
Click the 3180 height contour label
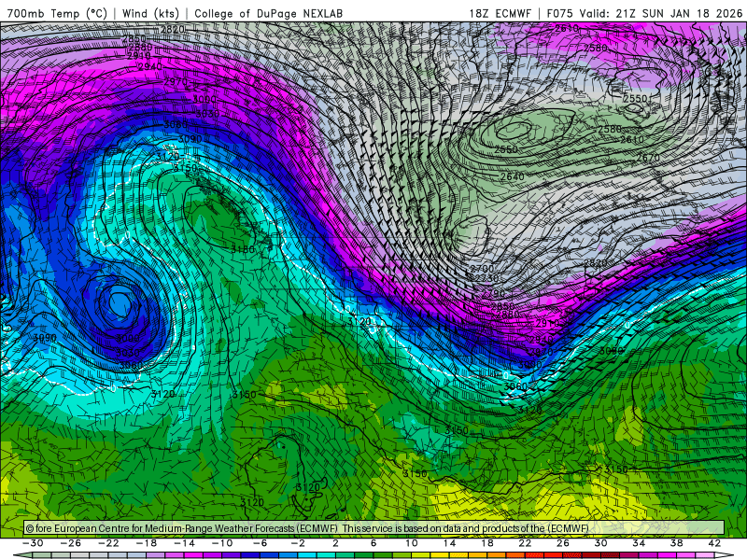pos(243,249)
